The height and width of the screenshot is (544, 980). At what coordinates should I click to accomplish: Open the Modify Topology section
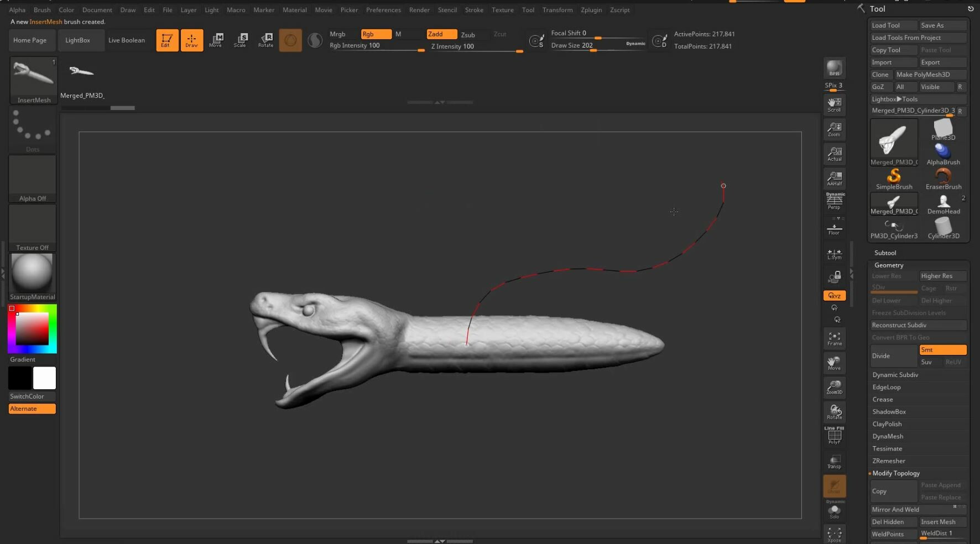click(897, 473)
